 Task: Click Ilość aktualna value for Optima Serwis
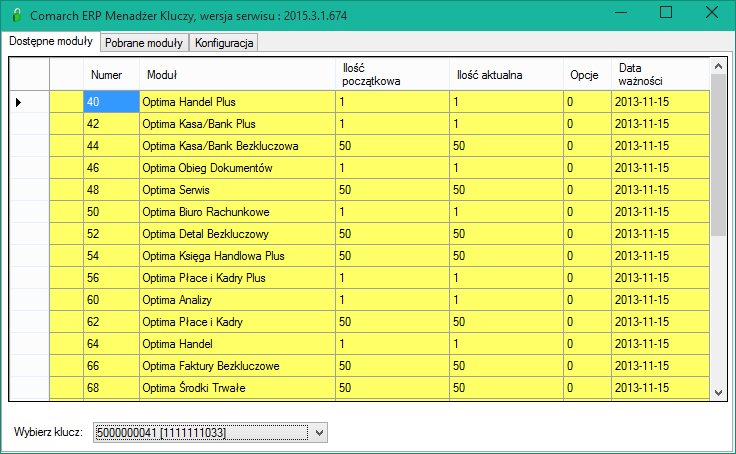(506, 190)
